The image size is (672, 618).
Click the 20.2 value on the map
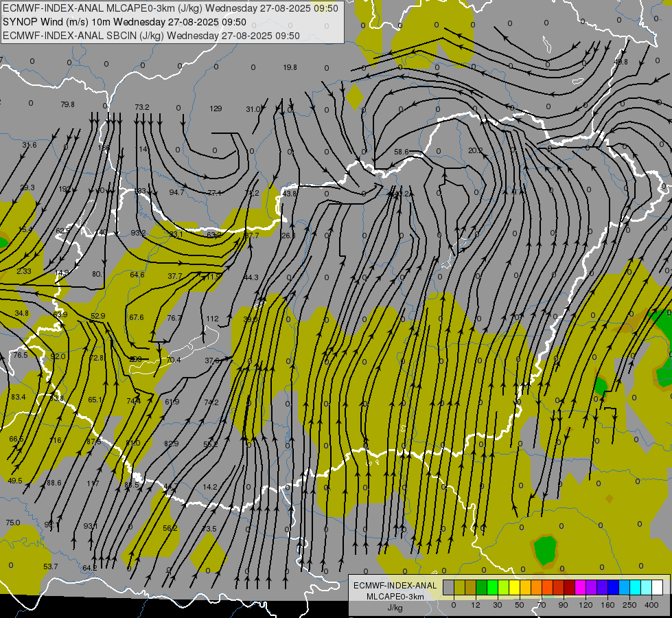click(475, 150)
